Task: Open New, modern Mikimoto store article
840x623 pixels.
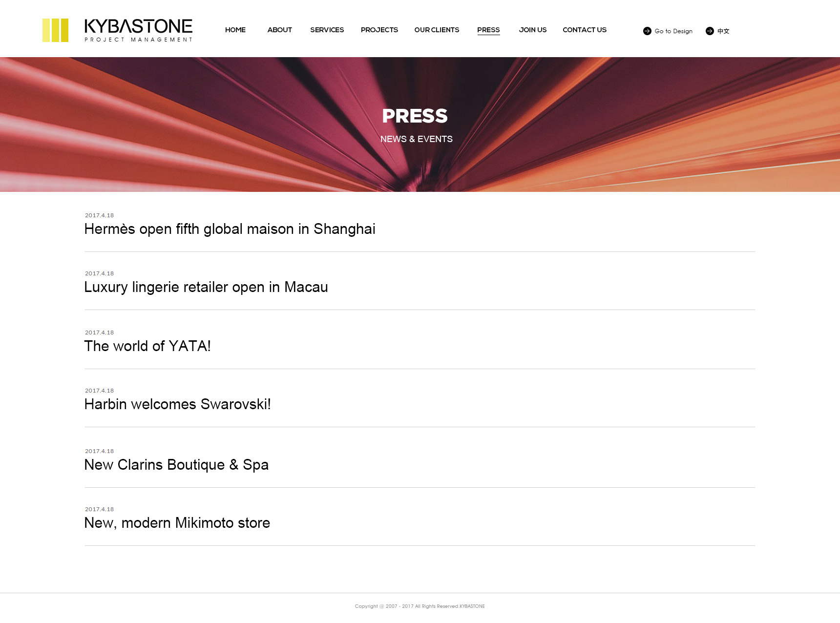Action: [x=177, y=523]
